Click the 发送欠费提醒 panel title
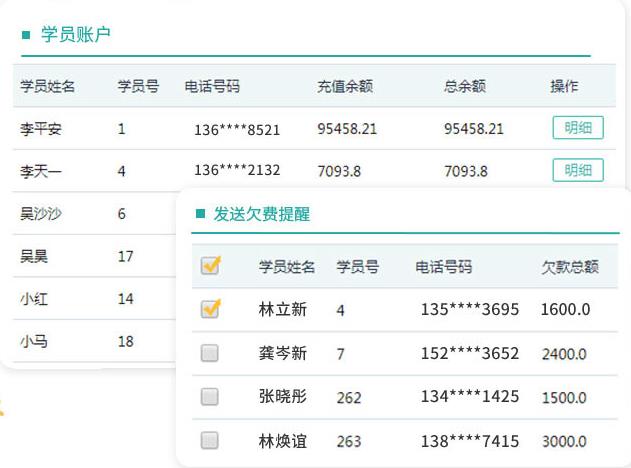The image size is (631, 468). point(262,214)
